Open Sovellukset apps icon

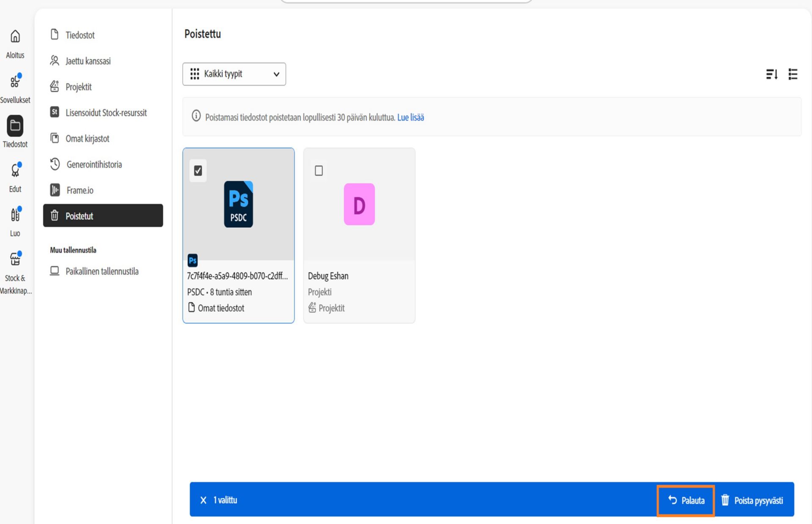(15, 81)
